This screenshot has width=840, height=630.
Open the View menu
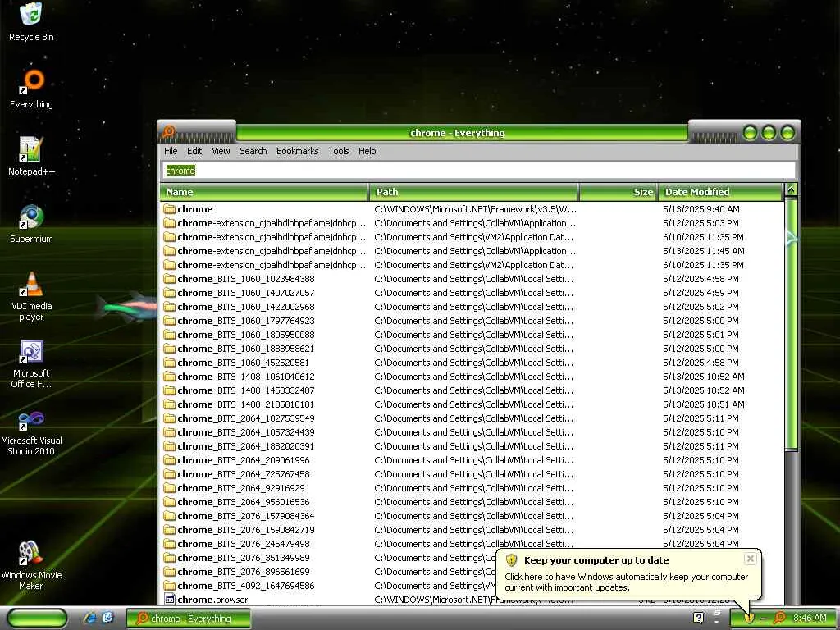click(x=221, y=151)
